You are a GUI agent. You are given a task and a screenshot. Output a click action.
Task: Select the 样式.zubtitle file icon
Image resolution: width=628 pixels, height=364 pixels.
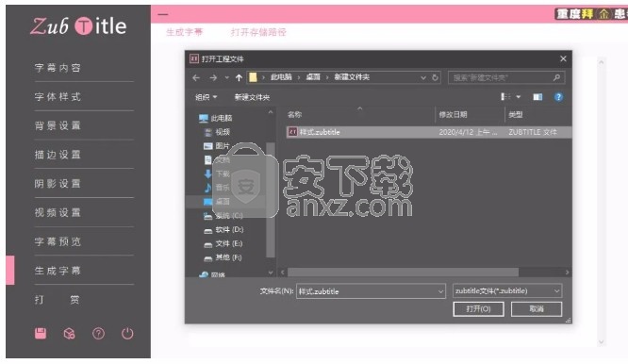point(292,132)
